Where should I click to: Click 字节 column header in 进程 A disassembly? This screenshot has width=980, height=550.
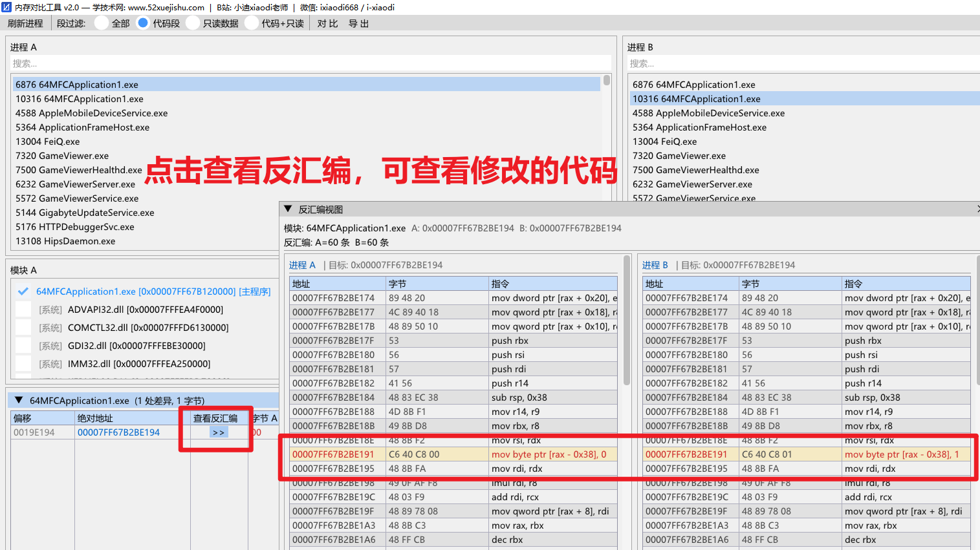click(437, 284)
